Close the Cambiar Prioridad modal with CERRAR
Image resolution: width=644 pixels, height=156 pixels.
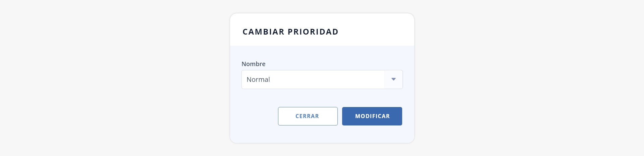pos(308,116)
